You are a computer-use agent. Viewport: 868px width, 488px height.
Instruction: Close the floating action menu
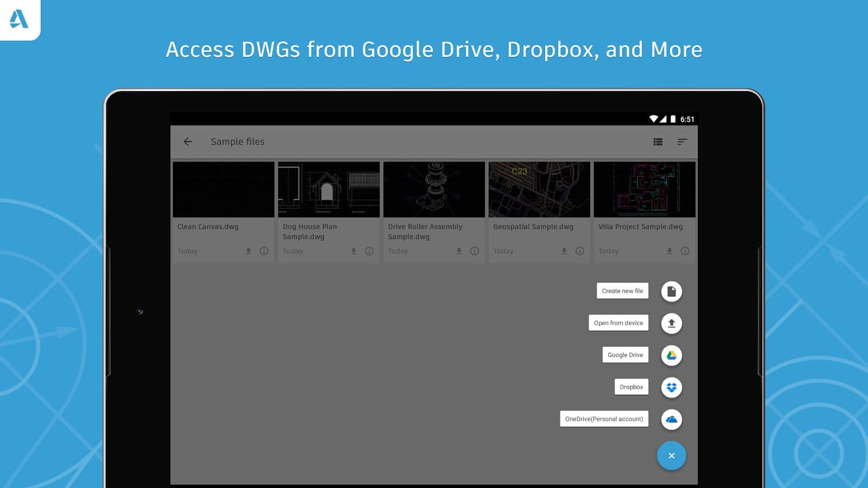671,455
